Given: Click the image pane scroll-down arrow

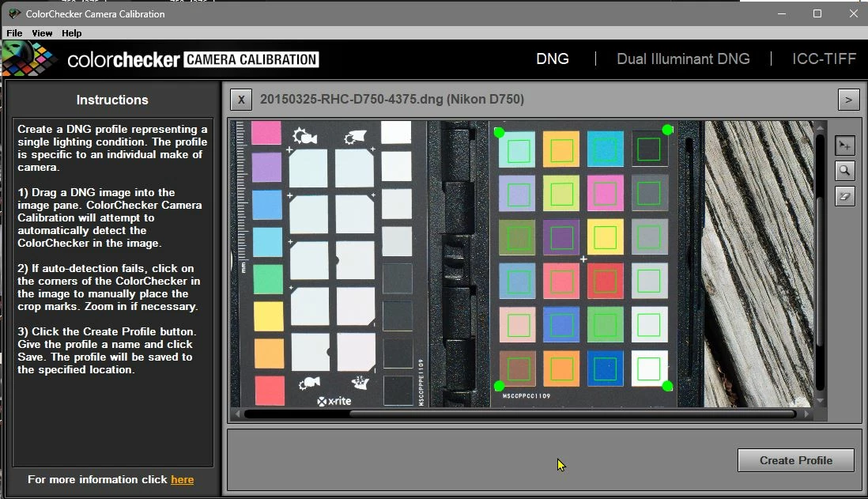Looking at the screenshot, I should pyautogui.click(x=821, y=400).
